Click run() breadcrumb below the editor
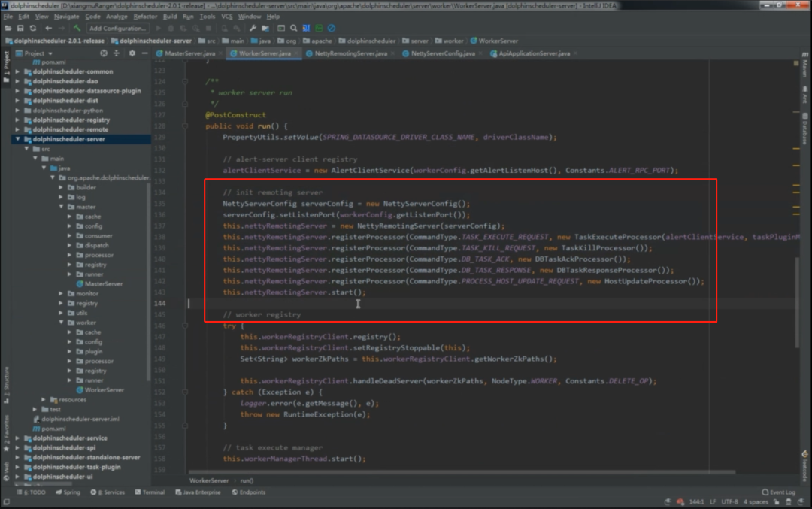812x509 pixels. tap(247, 480)
